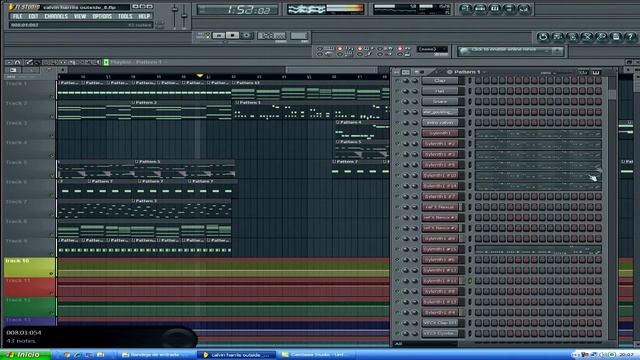Toggle the channel select LED for Clap

pyautogui.click(x=470, y=81)
